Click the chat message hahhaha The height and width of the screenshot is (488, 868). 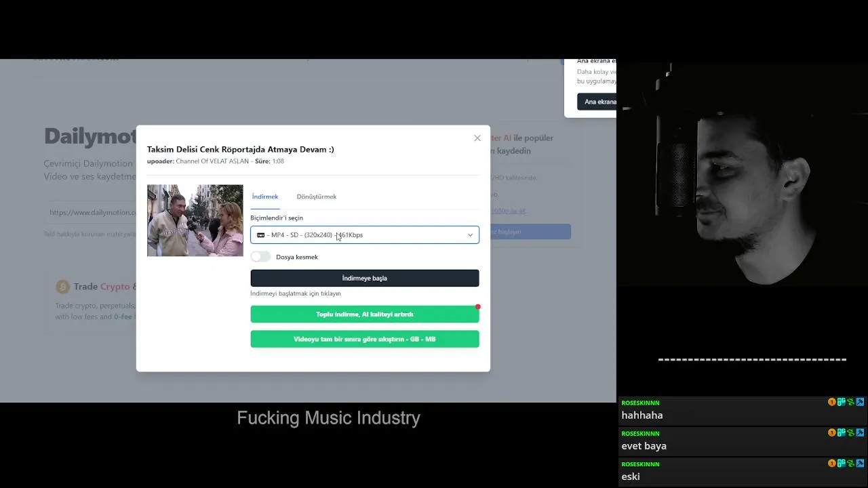pos(642,415)
